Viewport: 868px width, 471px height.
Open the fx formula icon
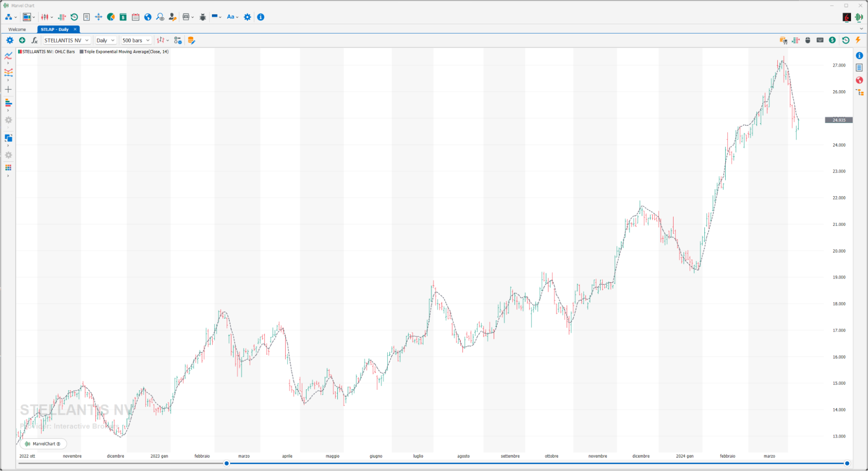(x=34, y=40)
